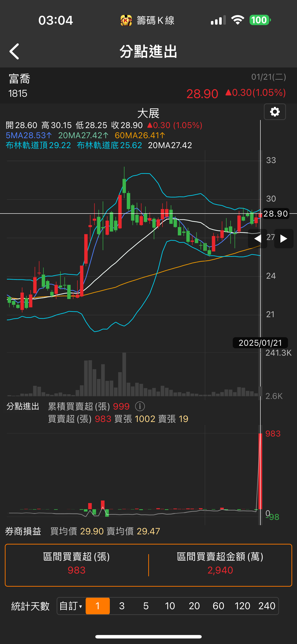Tap the back arrow icon
Image resolution: width=297 pixels, height=644 pixels.
[14, 51]
